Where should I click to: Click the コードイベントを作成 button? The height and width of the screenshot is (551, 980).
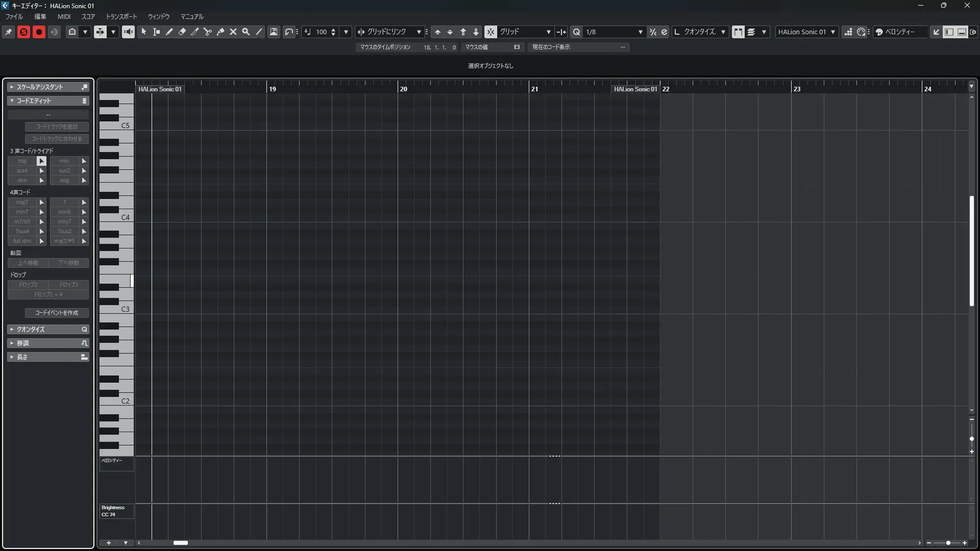(x=57, y=313)
